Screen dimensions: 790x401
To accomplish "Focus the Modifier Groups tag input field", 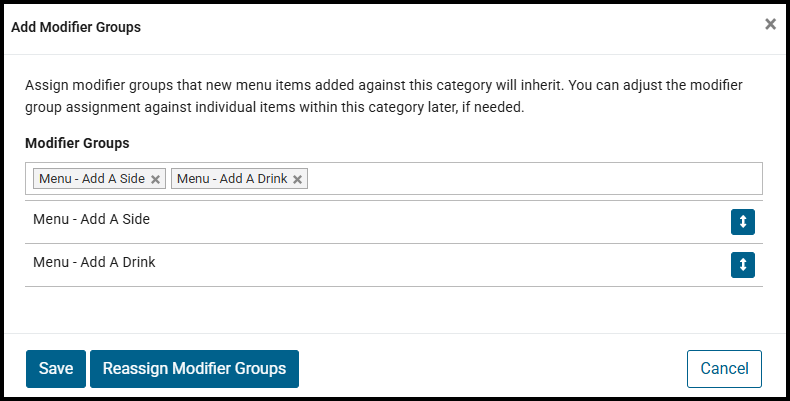I will (x=530, y=179).
